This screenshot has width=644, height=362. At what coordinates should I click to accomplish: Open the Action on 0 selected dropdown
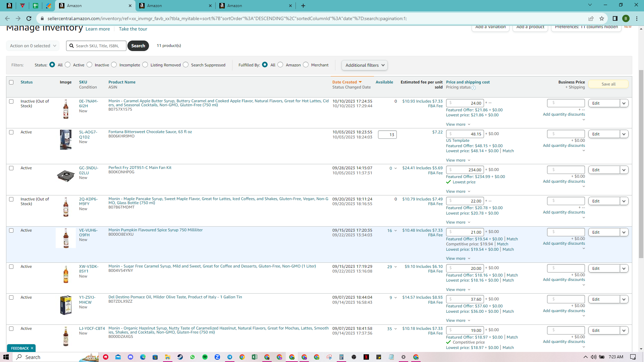pos(33,46)
